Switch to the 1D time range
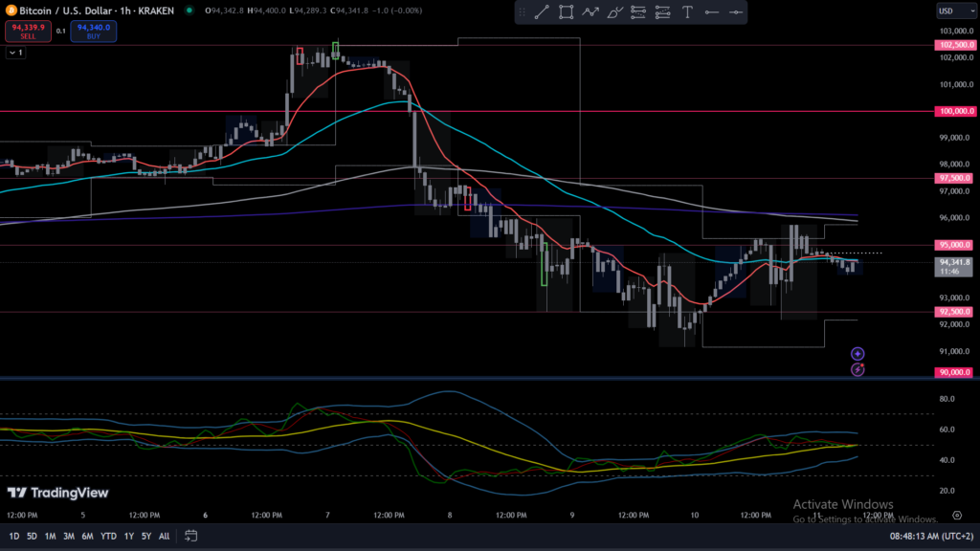The height and width of the screenshot is (551, 980). tap(12, 536)
